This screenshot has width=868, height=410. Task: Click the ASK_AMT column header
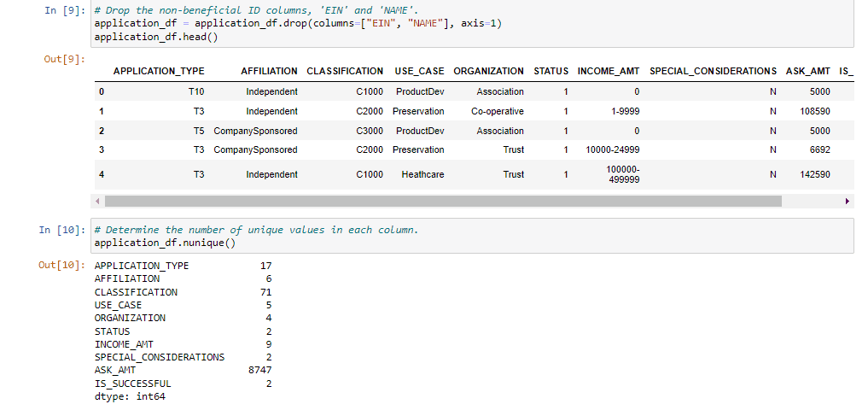pos(807,71)
